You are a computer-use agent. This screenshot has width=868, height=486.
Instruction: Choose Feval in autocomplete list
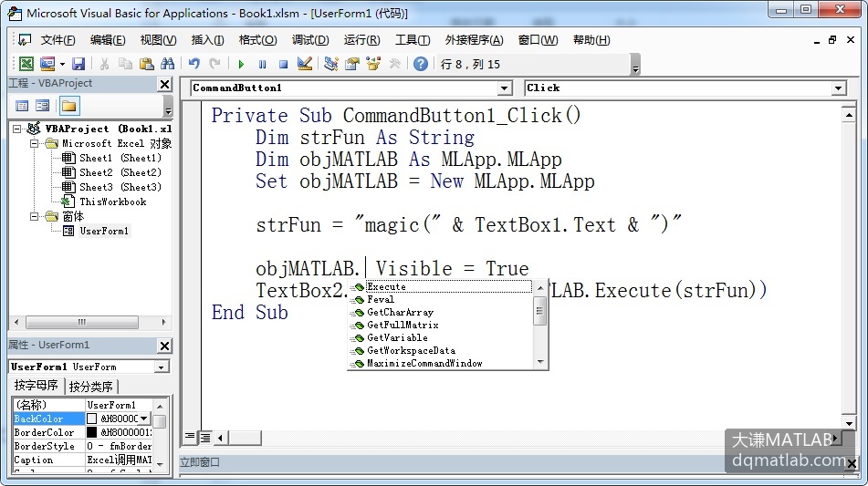(x=440, y=300)
